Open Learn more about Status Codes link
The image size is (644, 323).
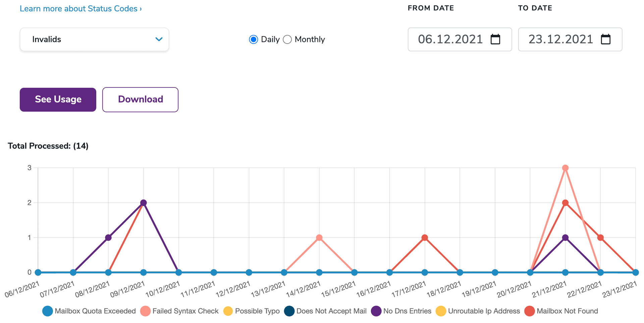click(x=80, y=9)
